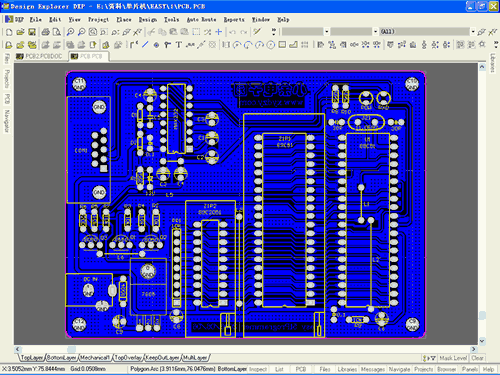Screen dimensions: 500x375
Task: Toggle the Navigator side panel
Action: [x=7, y=121]
